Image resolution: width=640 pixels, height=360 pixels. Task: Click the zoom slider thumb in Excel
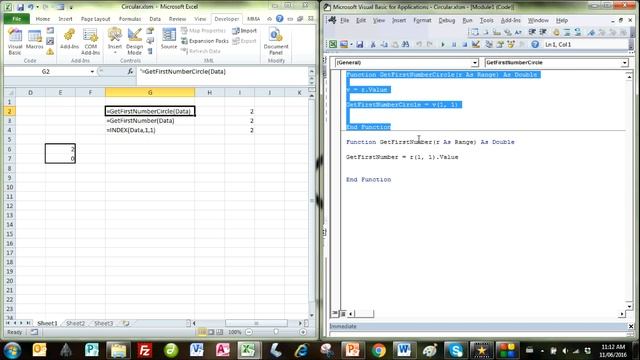(x=276, y=332)
